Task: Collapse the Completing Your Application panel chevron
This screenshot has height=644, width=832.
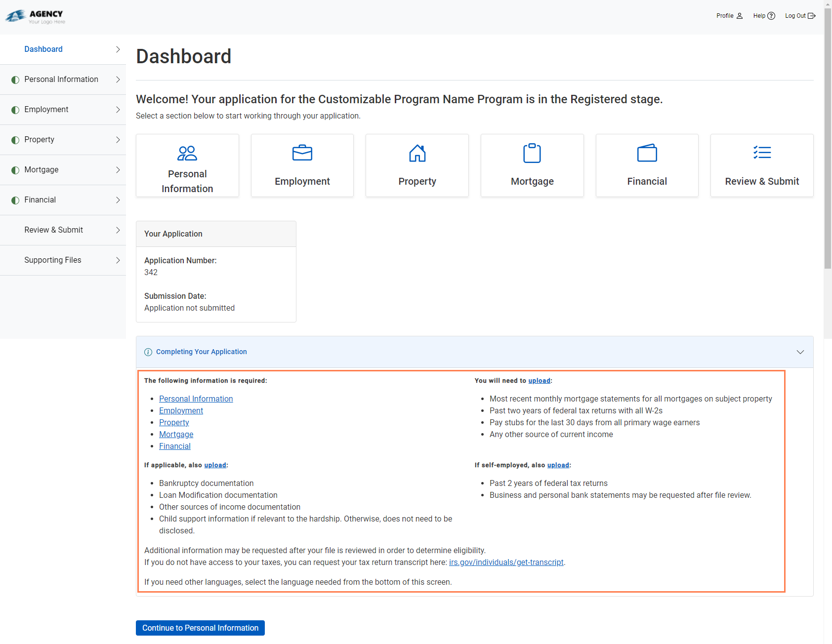Action: [800, 352]
